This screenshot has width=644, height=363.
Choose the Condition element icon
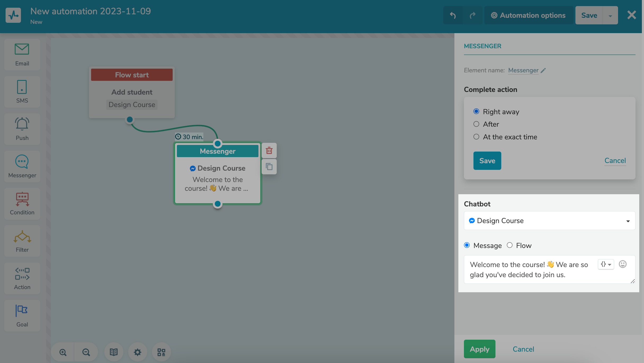[x=22, y=203]
